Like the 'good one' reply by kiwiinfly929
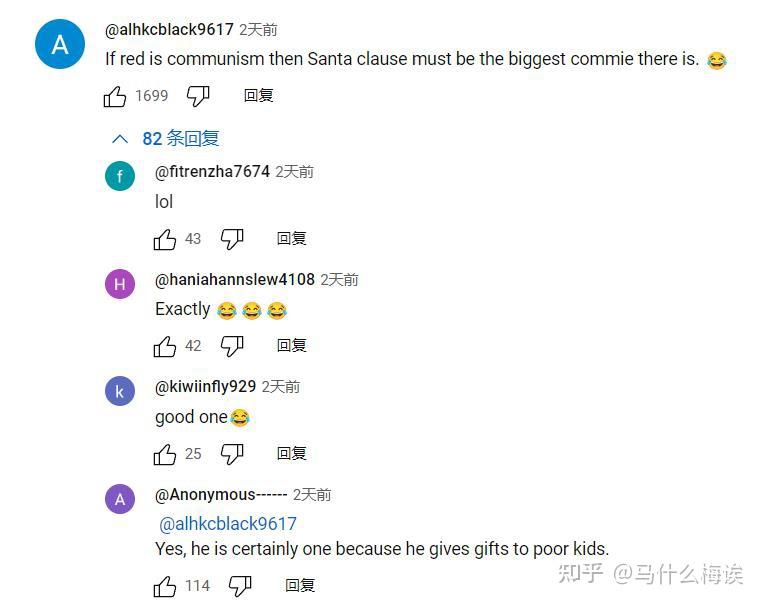 pos(165,454)
